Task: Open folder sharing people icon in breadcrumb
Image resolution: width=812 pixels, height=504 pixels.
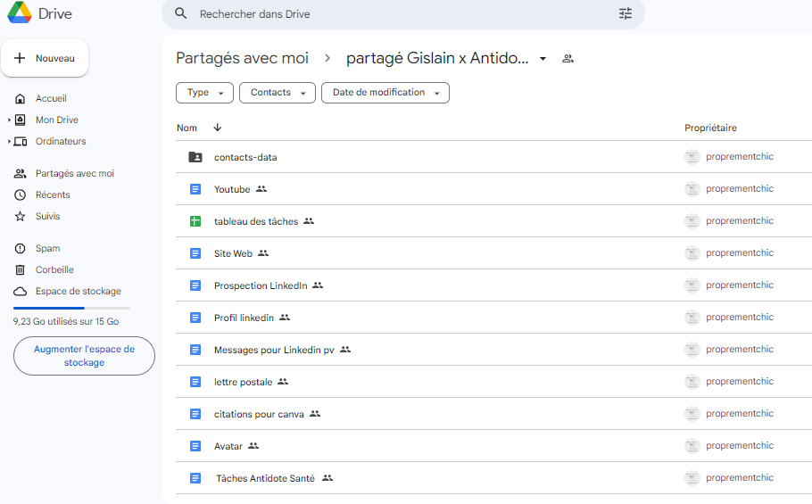Action: 568,59
